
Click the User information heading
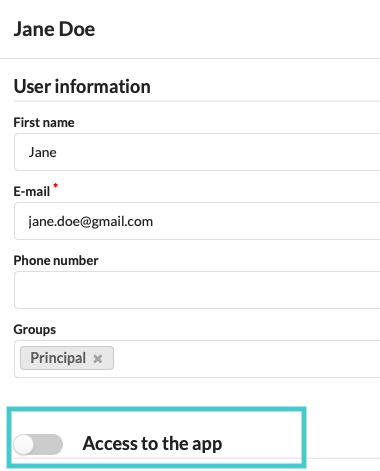pyautogui.click(x=82, y=87)
